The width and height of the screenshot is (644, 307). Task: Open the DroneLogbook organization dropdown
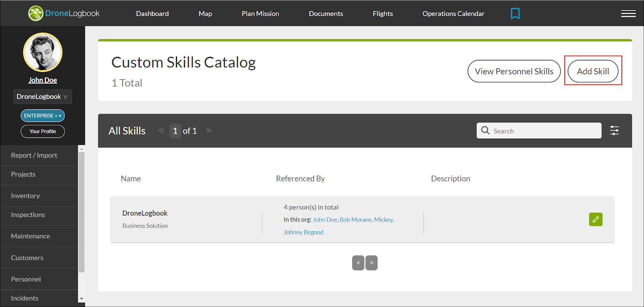43,97
